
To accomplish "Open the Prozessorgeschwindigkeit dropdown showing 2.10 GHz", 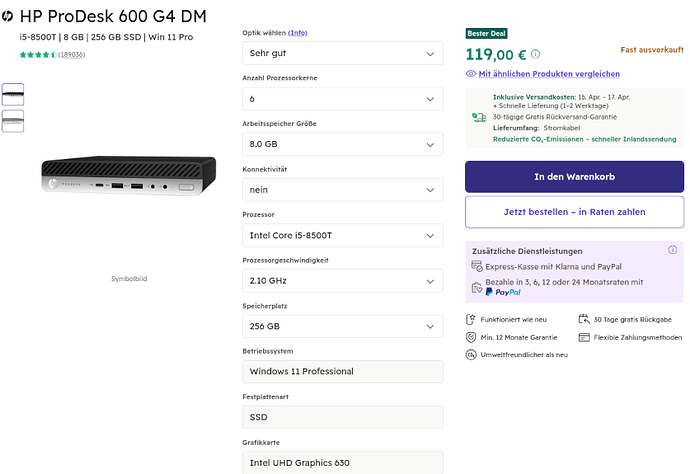I will click(342, 281).
